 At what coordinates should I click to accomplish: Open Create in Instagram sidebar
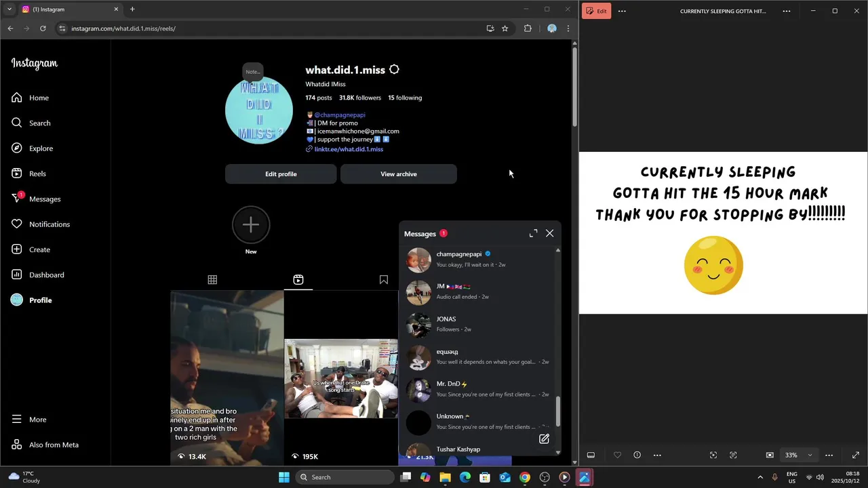(x=31, y=249)
